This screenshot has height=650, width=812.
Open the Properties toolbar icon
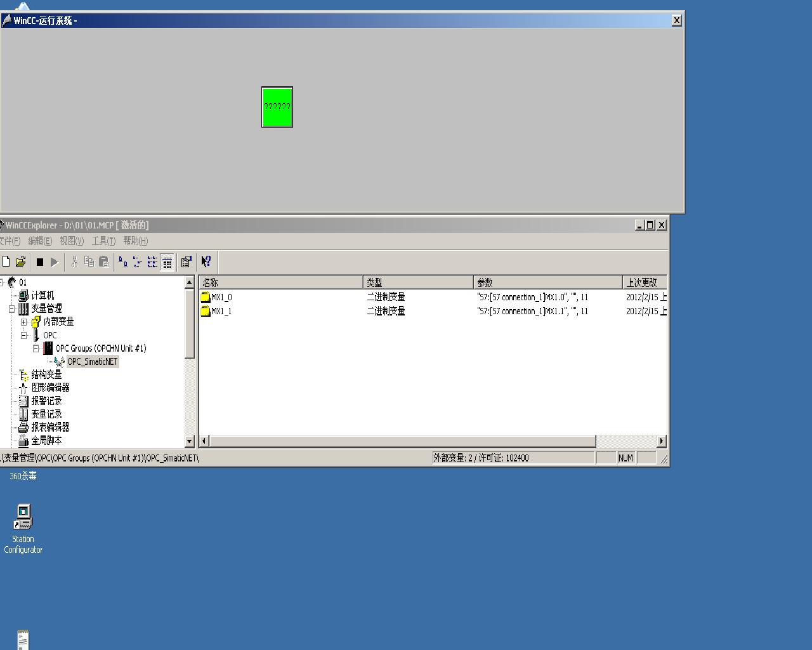[186, 262]
